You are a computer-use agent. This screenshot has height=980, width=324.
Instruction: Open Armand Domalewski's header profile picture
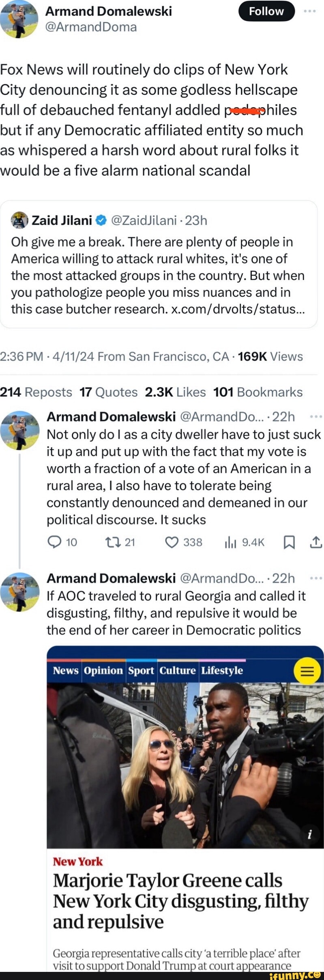click(19, 19)
